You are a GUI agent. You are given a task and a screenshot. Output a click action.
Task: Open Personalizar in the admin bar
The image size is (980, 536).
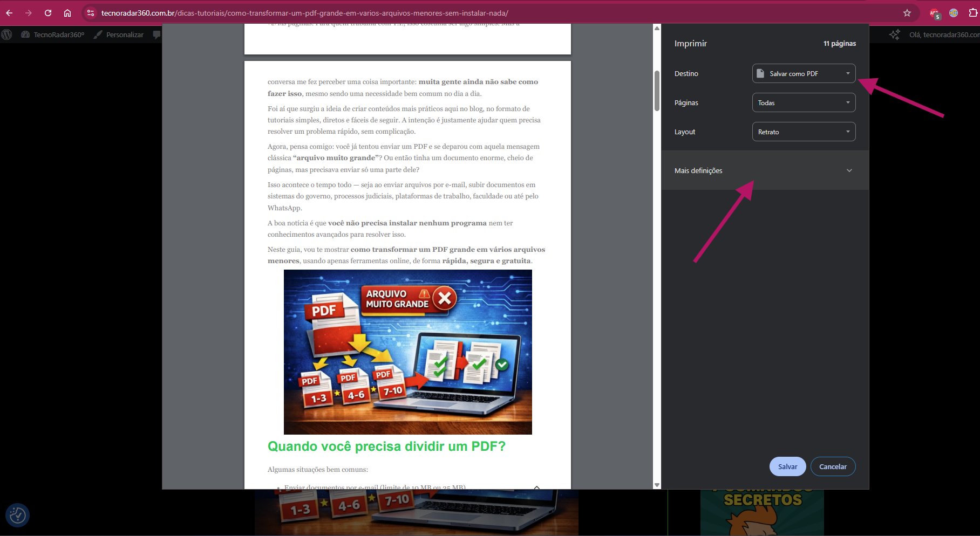tap(119, 35)
